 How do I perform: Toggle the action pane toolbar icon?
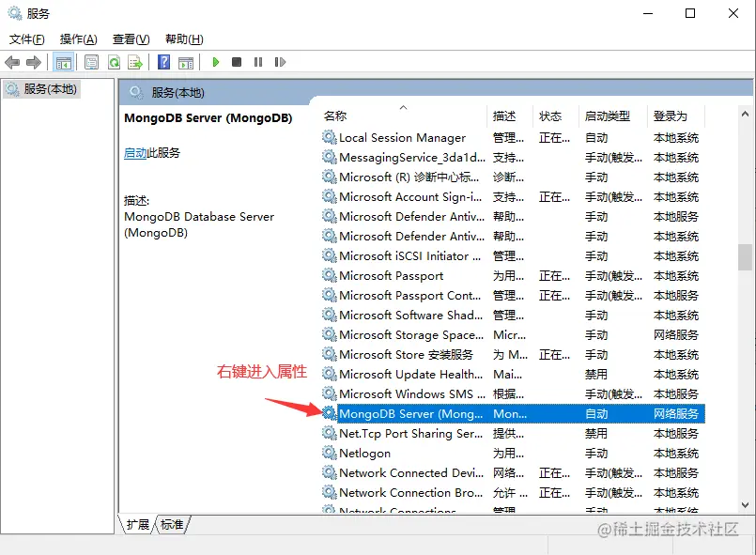(186, 62)
